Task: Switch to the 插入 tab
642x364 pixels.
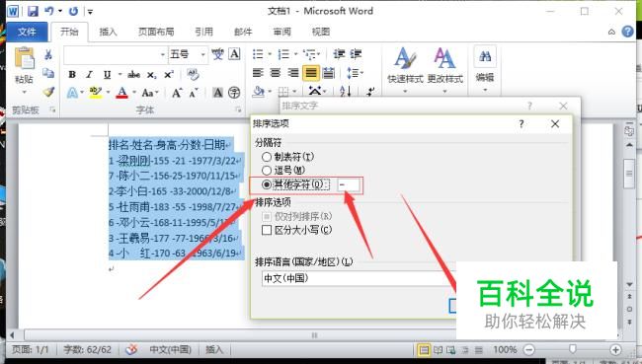Action: pyautogui.click(x=108, y=32)
